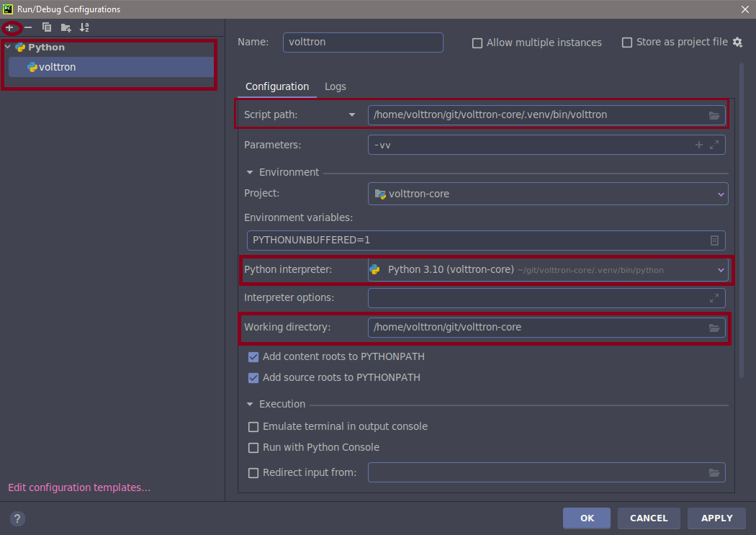756x535 pixels.
Task: Enable Run with Python Console
Action: pos(253,448)
